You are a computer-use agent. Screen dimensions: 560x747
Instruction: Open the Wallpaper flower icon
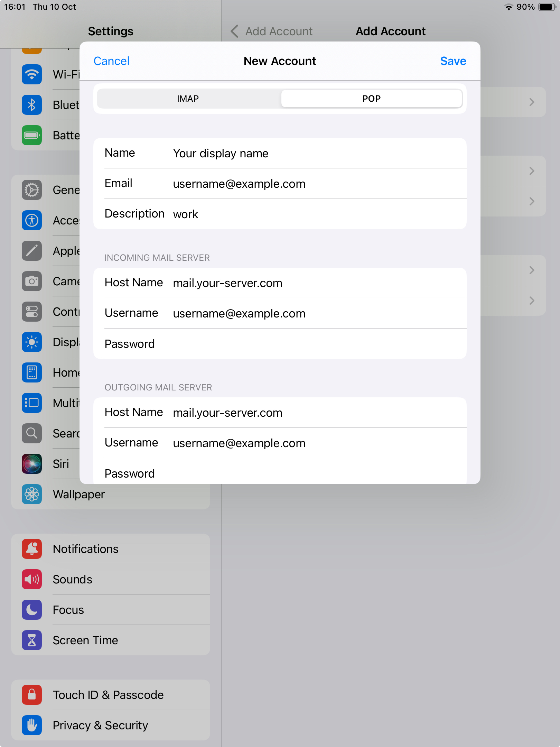32,494
